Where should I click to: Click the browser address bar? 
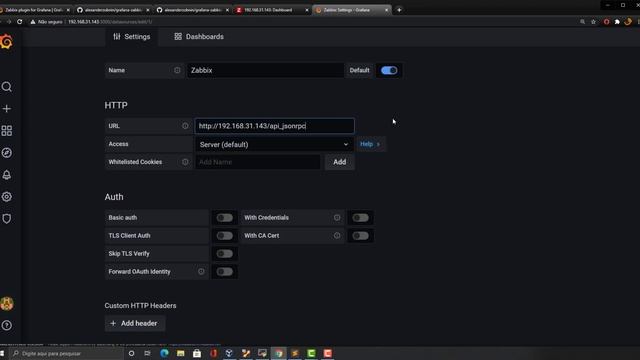pos(302,22)
